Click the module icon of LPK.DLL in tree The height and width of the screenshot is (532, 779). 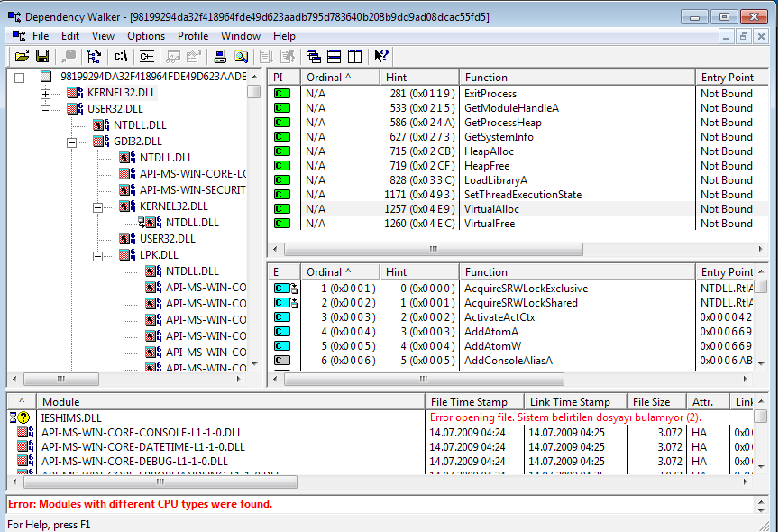(x=128, y=255)
